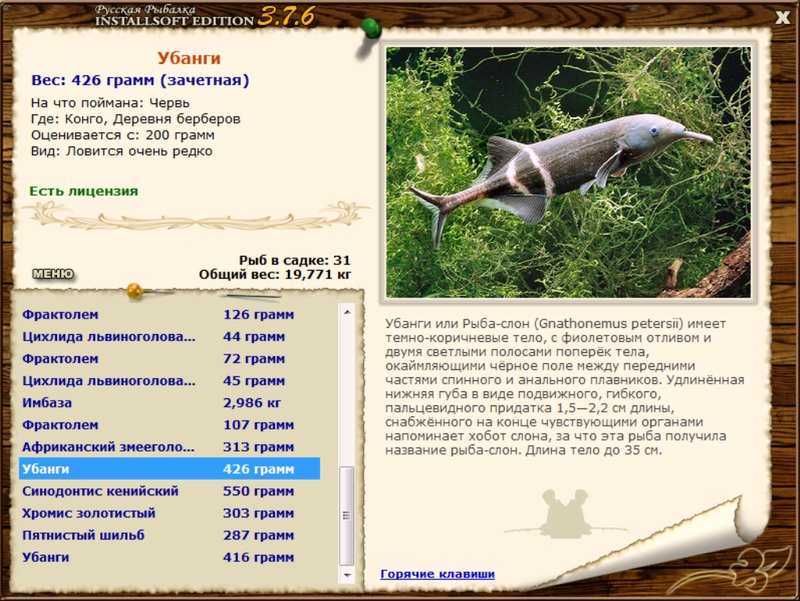
Task: Click the 'Вид: Ловится очень редко' line
Action: (121, 152)
